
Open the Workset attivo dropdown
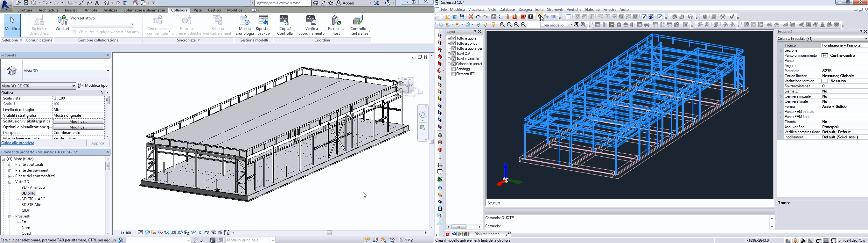[132, 24]
